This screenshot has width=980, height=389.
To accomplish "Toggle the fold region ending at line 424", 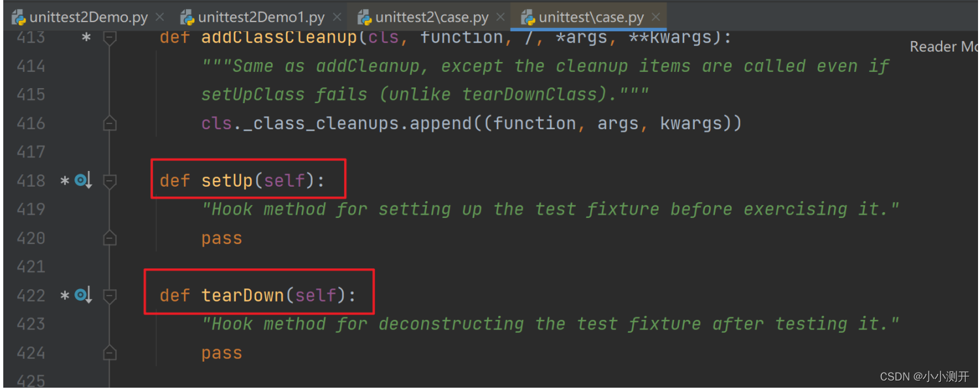I will click(x=110, y=352).
